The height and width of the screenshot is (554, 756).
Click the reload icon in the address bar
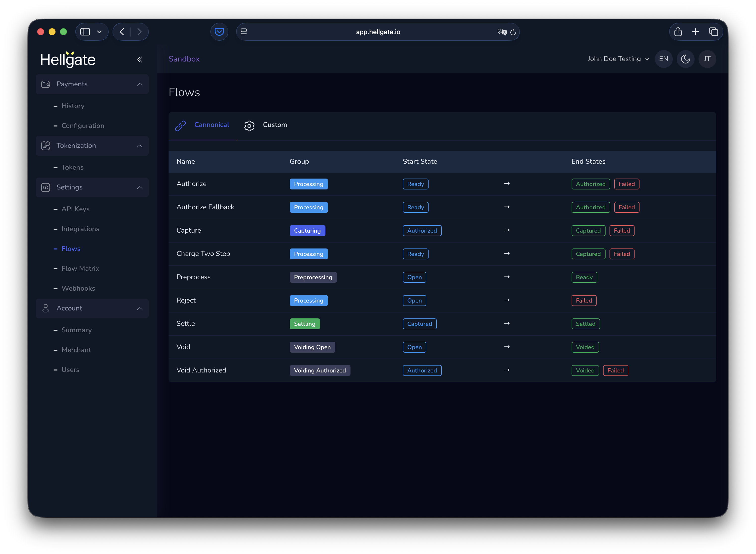click(513, 32)
